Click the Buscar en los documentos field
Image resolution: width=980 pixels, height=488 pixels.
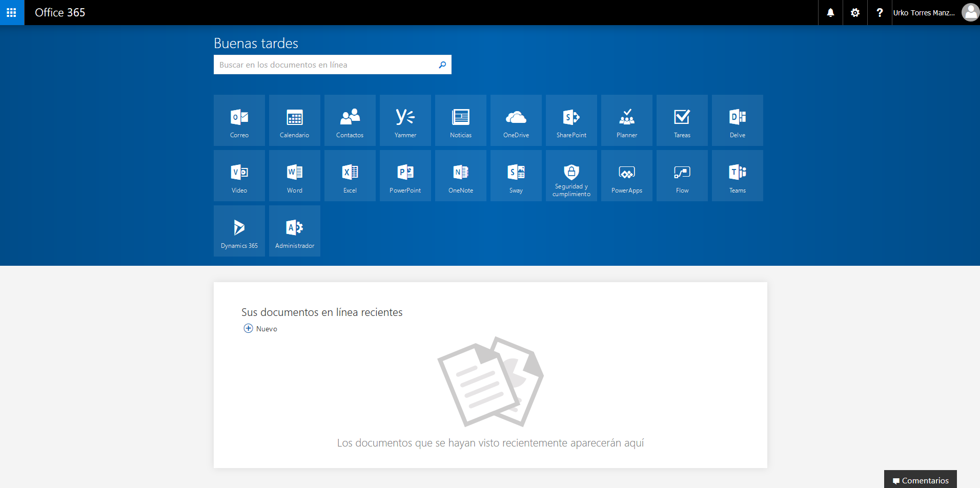point(333,65)
